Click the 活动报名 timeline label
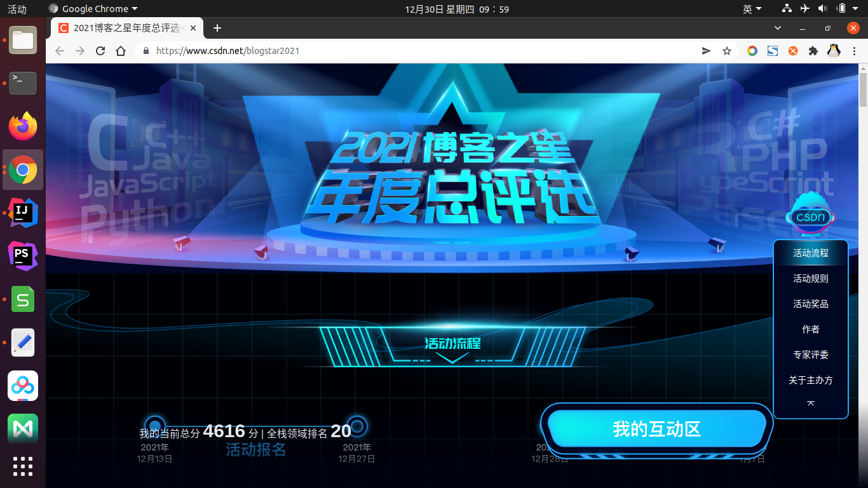 pyautogui.click(x=256, y=450)
